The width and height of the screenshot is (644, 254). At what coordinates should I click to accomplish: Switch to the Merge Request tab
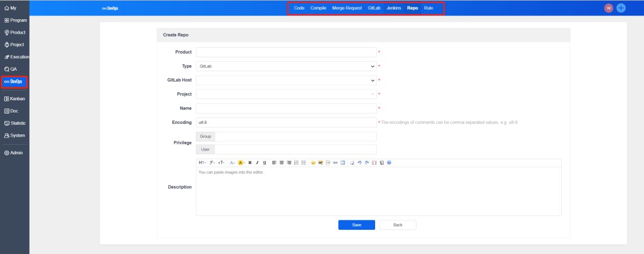coord(347,8)
